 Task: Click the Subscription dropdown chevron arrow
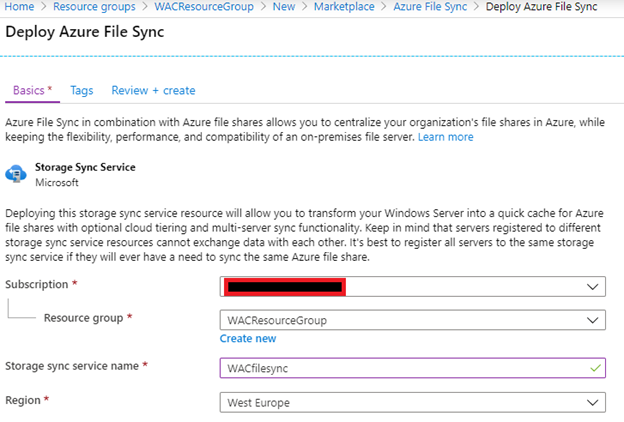click(x=593, y=287)
